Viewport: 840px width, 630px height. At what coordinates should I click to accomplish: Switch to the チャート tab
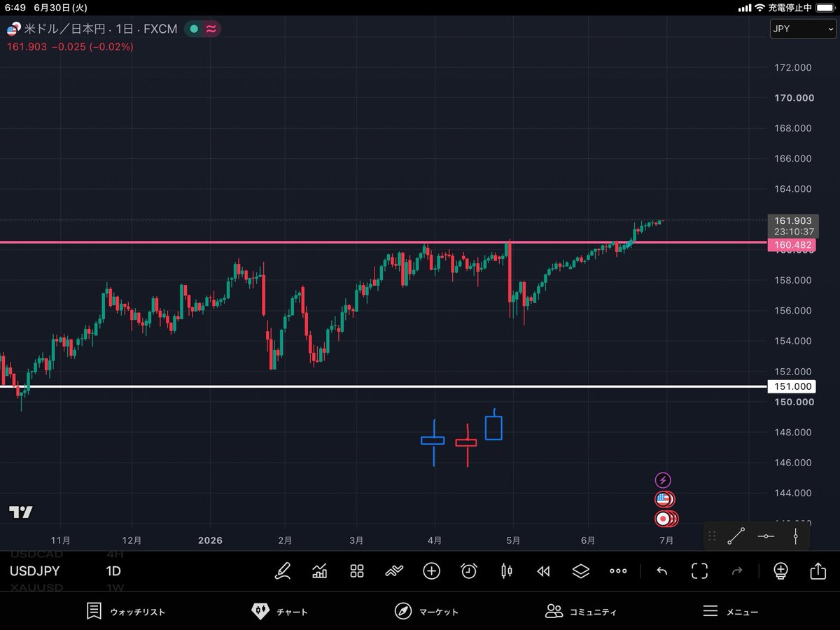pos(279,611)
